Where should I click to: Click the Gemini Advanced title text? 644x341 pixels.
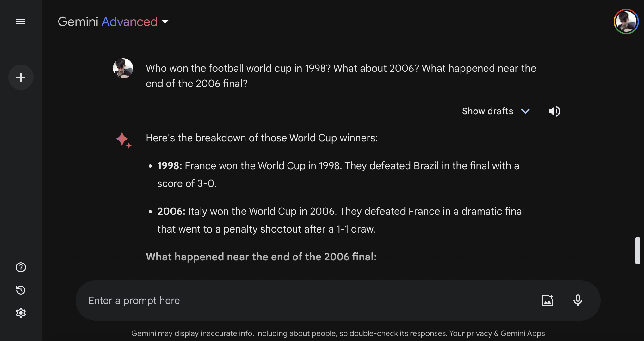(108, 22)
